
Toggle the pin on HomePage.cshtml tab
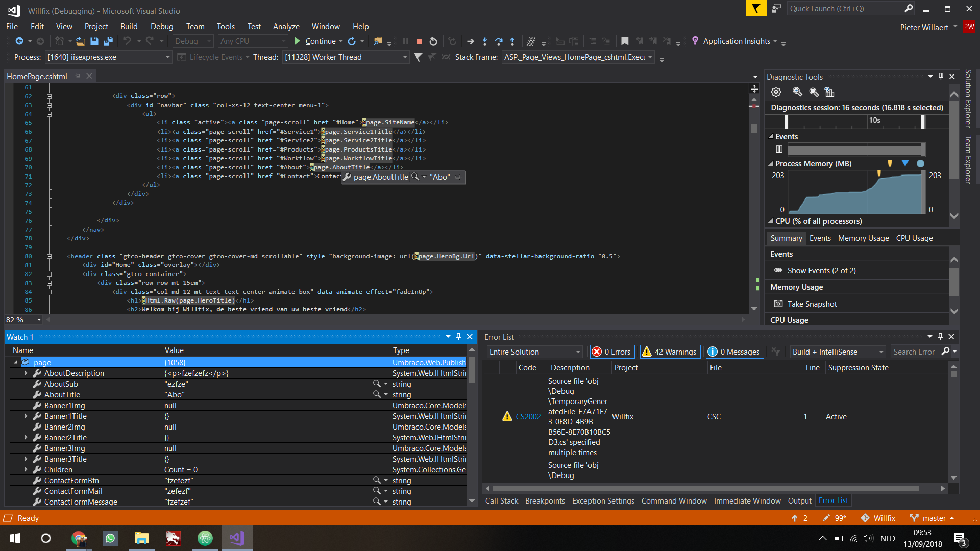[x=78, y=76]
